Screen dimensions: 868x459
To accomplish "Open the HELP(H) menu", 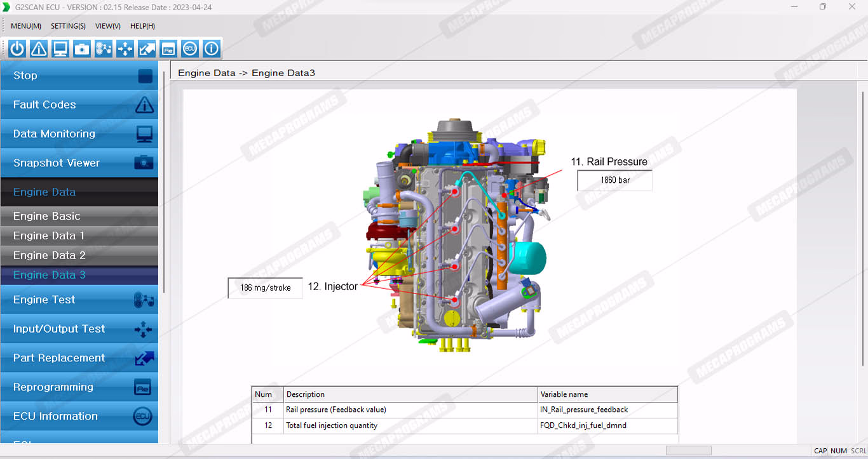I will [x=142, y=26].
